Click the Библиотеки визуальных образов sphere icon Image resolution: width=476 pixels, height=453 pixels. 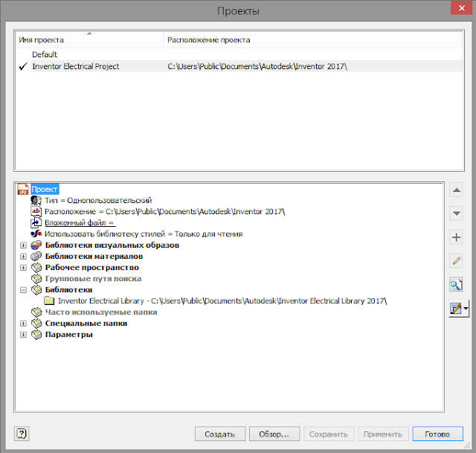(x=36, y=245)
